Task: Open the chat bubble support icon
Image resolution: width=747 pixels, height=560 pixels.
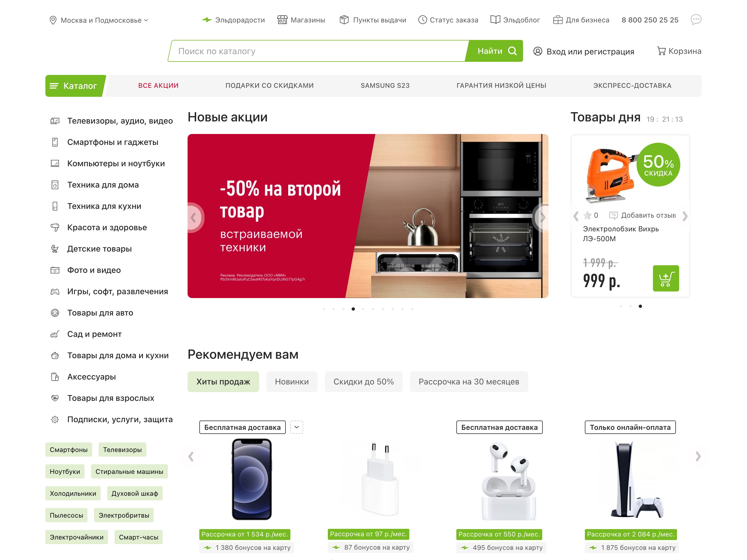Action: click(696, 20)
